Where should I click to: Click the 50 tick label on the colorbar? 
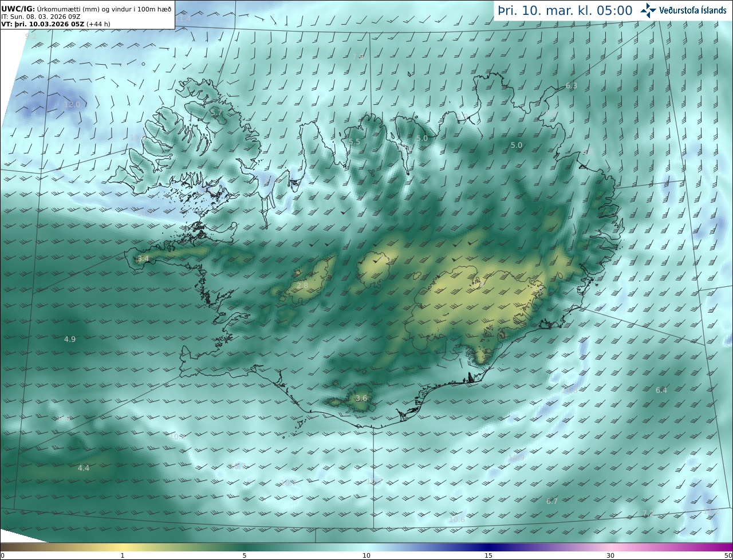[x=728, y=555]
